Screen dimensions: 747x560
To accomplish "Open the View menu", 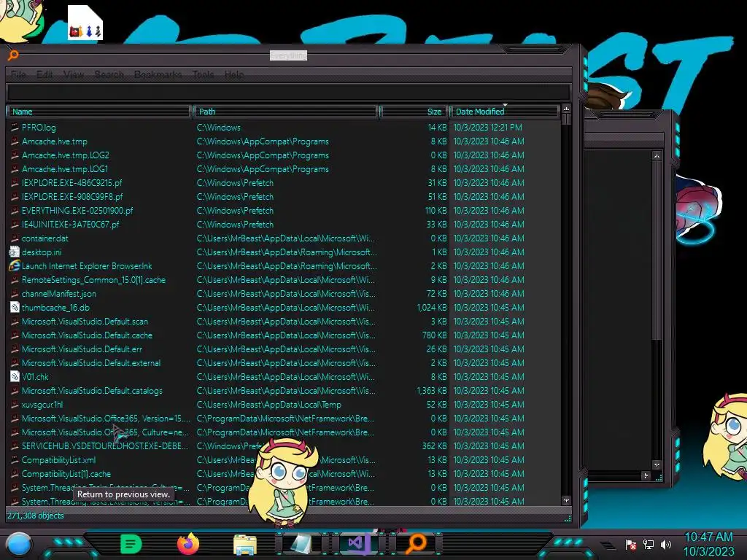I will coord(73,75).
